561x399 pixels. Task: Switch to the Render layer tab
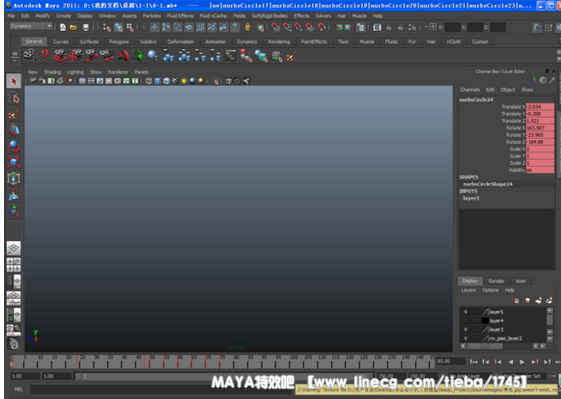[496, 281]
